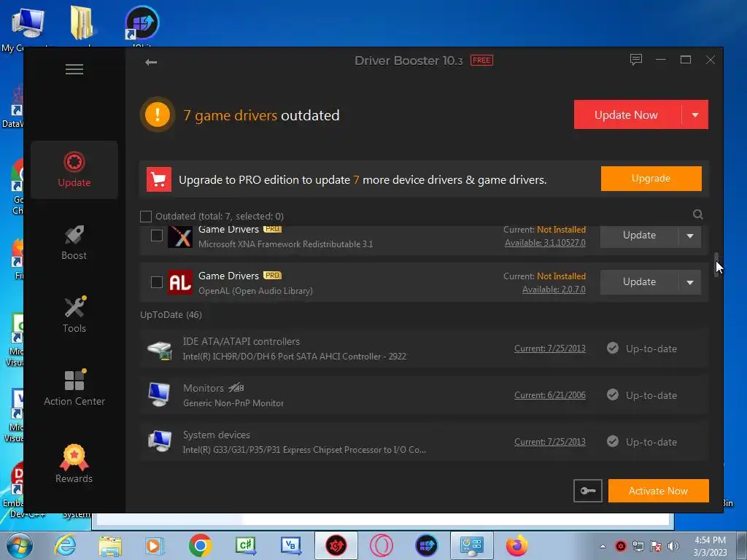Viewport: 747px width, 560px height.
Task: Click the check icon for Generic Non-PnP Monitor
Action: click(613, 394)
